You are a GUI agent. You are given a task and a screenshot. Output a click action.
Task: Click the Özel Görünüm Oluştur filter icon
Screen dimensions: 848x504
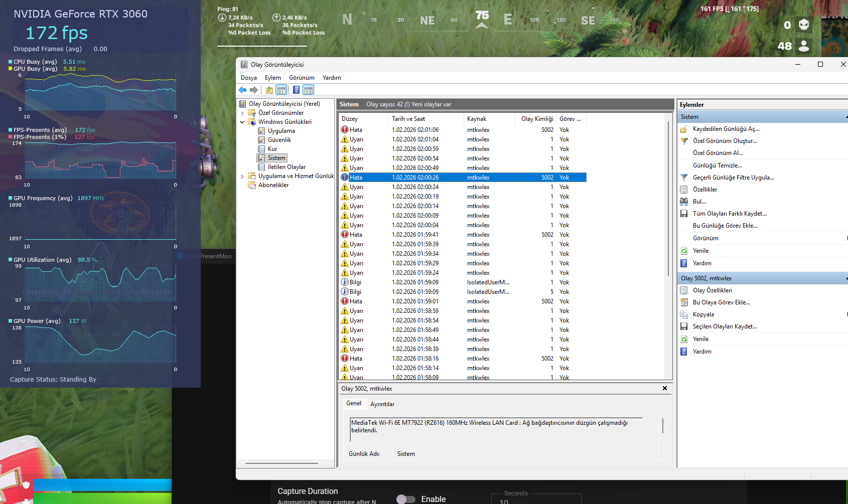[x=683, y=141]
